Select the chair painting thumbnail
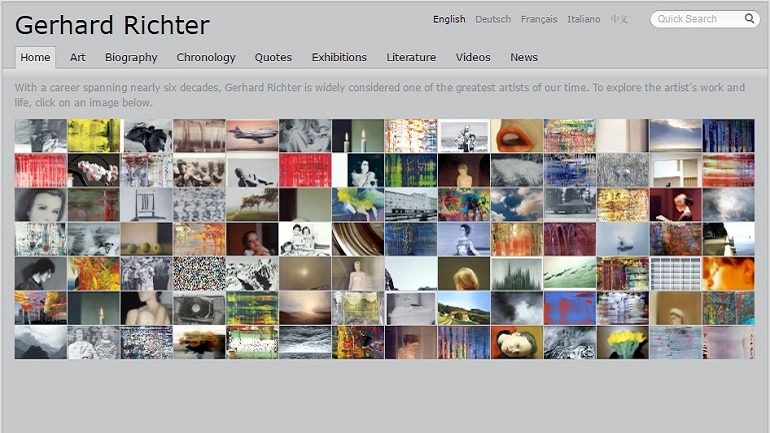The image size is (770, 433). point(146,205)
